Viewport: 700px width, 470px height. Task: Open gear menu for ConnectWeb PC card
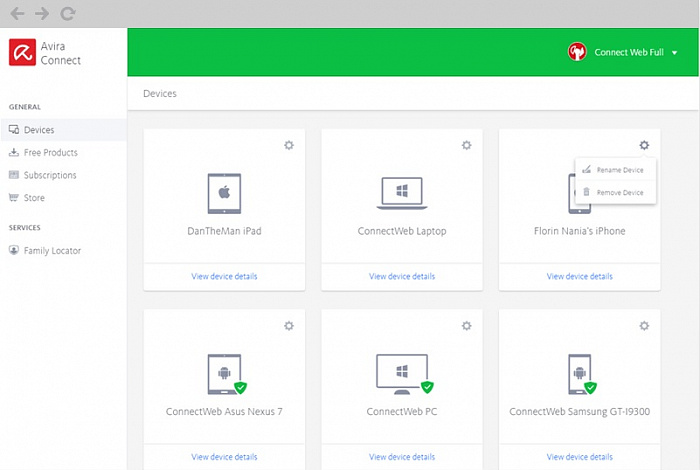click(466, 325)
